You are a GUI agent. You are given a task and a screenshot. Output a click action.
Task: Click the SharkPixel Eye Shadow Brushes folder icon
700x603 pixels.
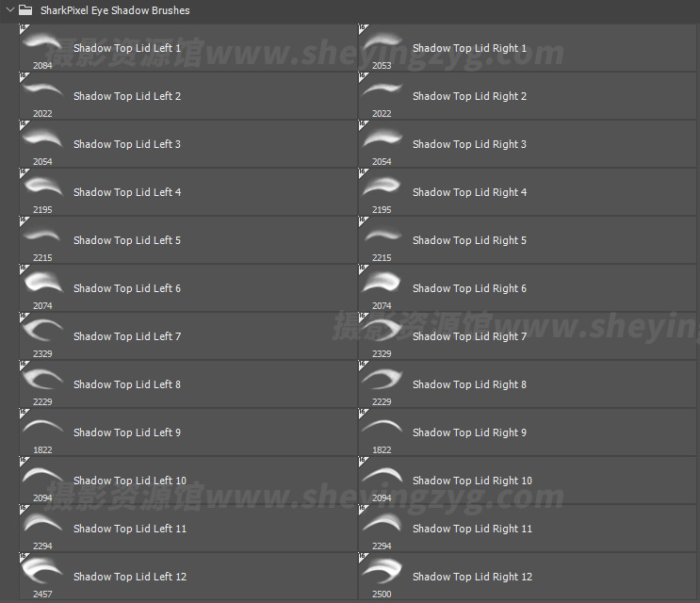pyautogui.click(x=26, y=10)
